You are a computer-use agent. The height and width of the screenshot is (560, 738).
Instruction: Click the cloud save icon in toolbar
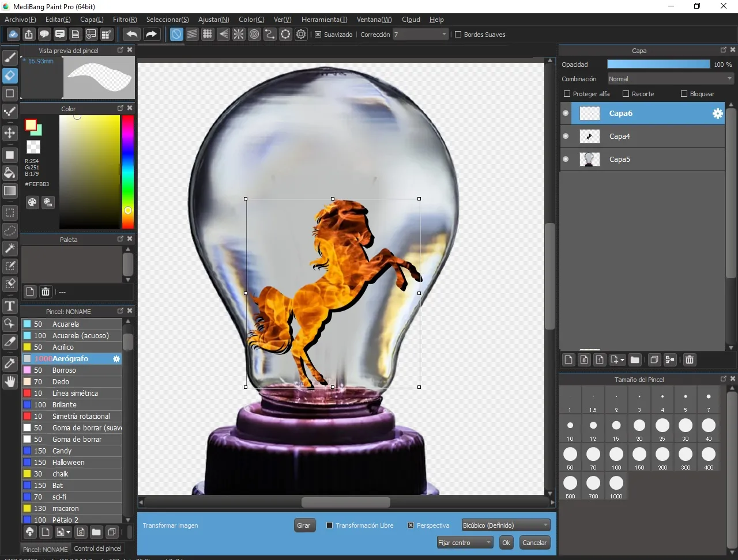point(13,35)
